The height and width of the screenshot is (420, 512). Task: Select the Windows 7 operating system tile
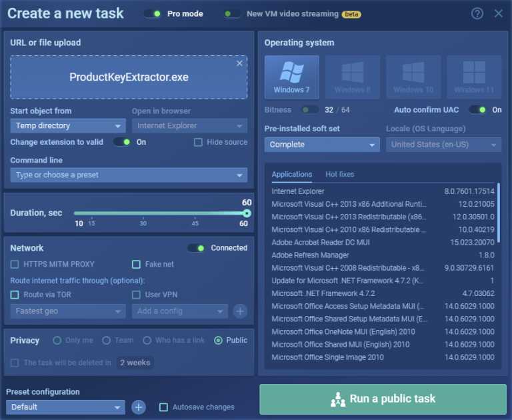pos(291,77)
